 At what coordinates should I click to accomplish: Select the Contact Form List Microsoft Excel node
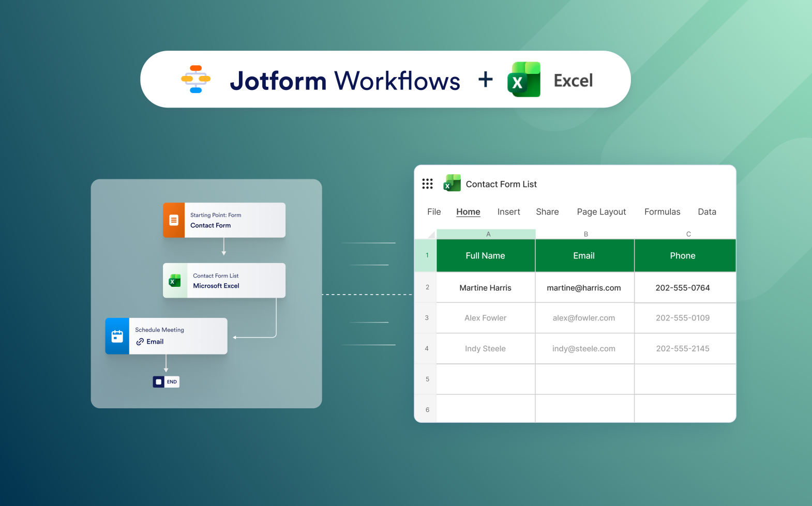coord(224,281)
